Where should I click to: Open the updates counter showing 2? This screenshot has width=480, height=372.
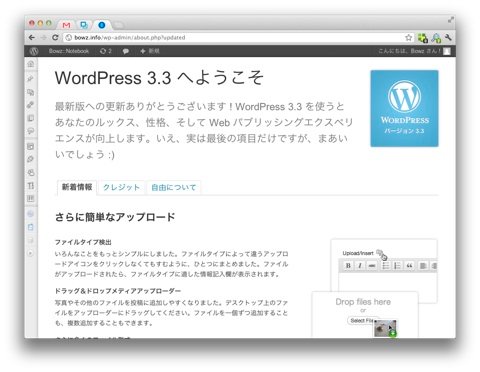tap(106, 51)
